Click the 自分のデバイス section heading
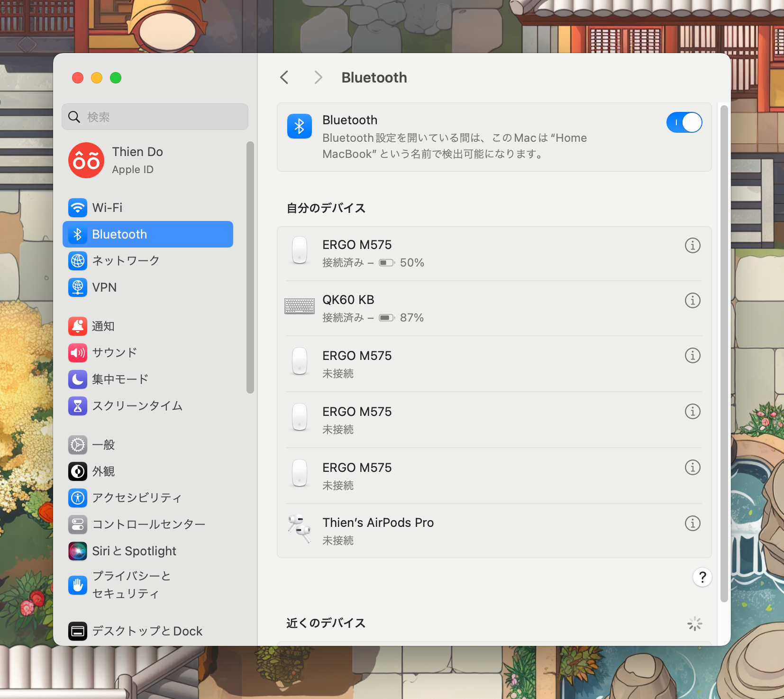This screenshot has height=699, width=784. tap(326, 208)
